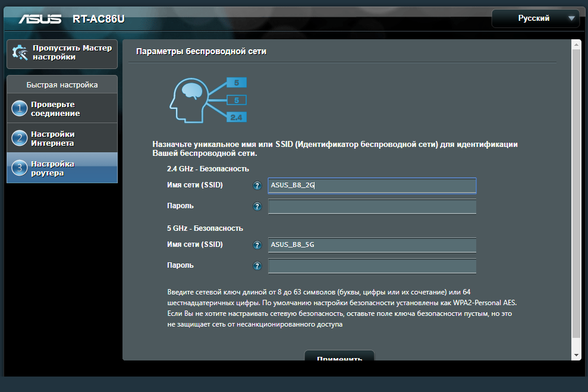588x392 pixels.
Task: Click the RT-AC86U model name
Action: point(99,19)
